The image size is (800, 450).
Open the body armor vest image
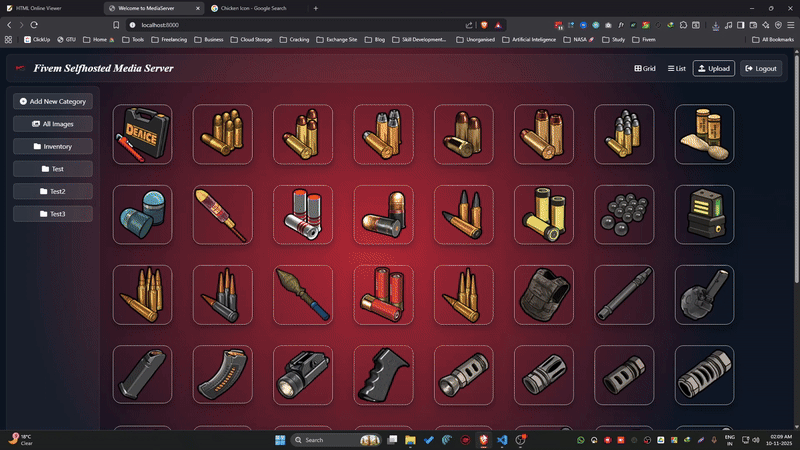point(544,295)
